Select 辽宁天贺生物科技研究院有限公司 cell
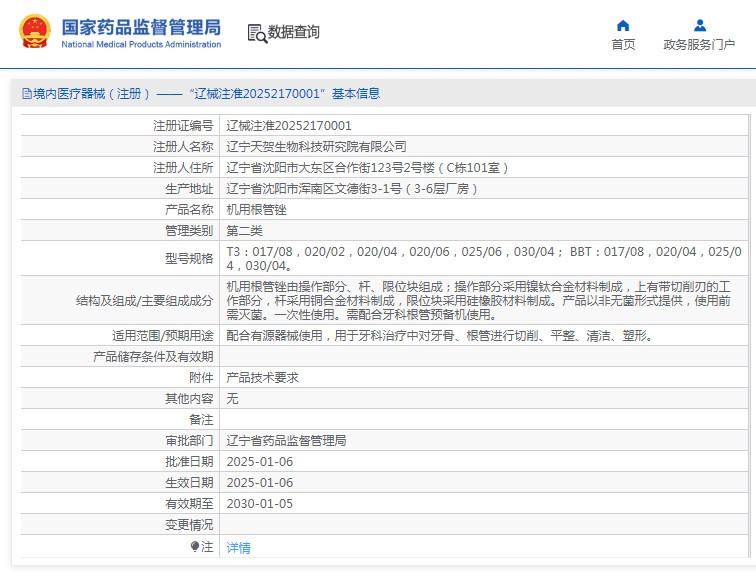The width and height of the screenshot is (756, 573). [x=316, y=147]
